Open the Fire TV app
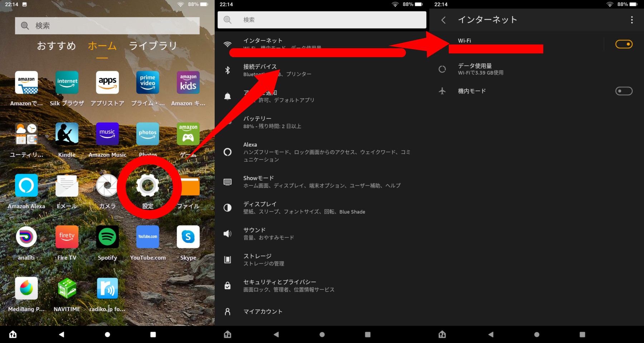This screenshot has width=644, height=343. (67, 237)
